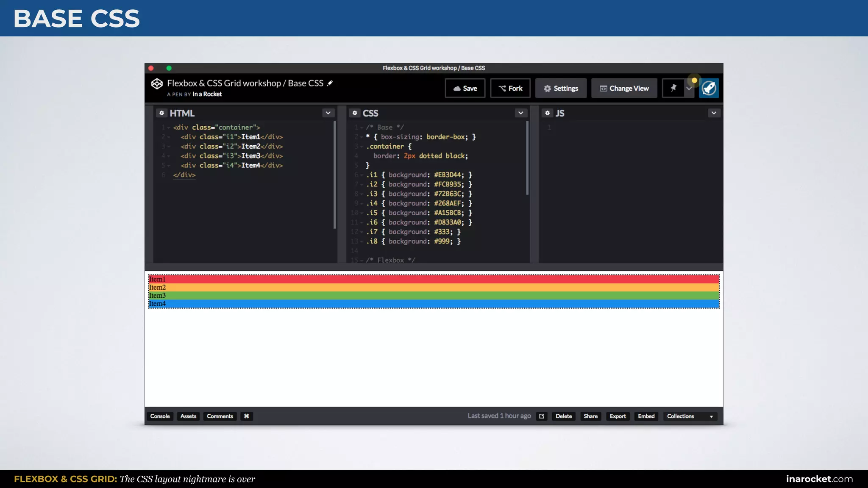Expand the CSS panel dropdown chevron
Image resolution: width=868 pixels, height=488 pixels.
(x=521, y=113)
